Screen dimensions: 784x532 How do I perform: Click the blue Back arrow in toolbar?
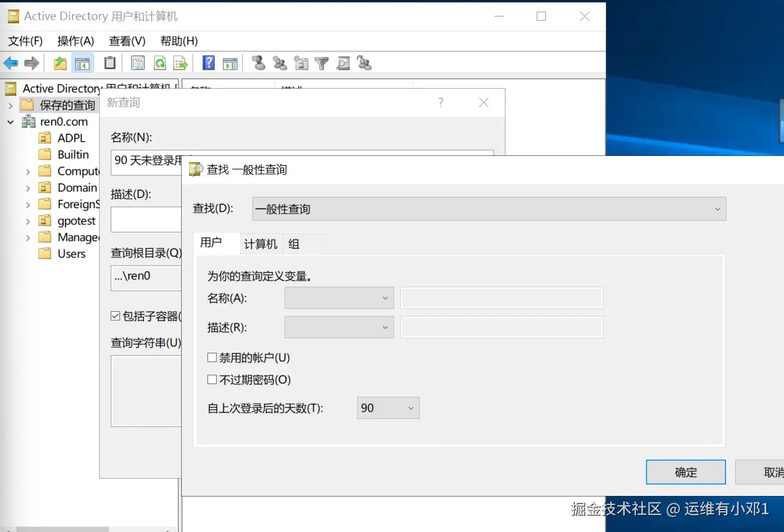click(11, 63)
